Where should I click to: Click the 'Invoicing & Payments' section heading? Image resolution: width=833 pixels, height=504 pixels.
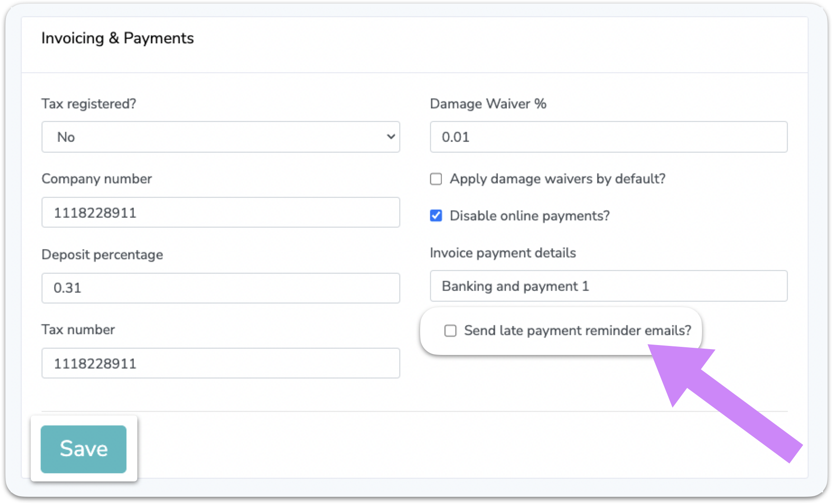click(x=117, y=38)
